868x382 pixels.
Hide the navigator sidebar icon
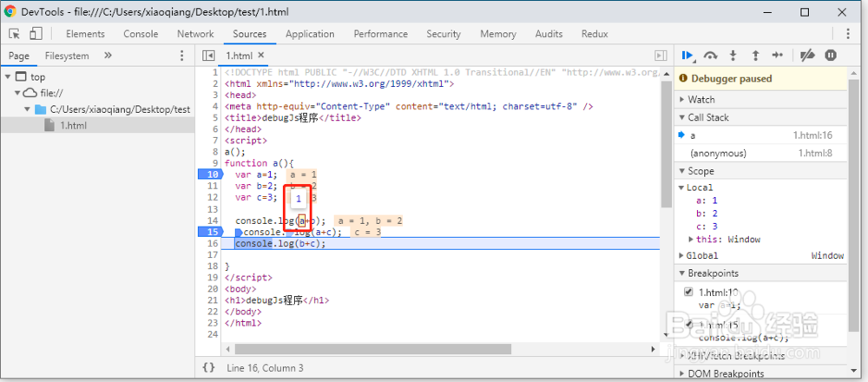(x=208, y=56)
